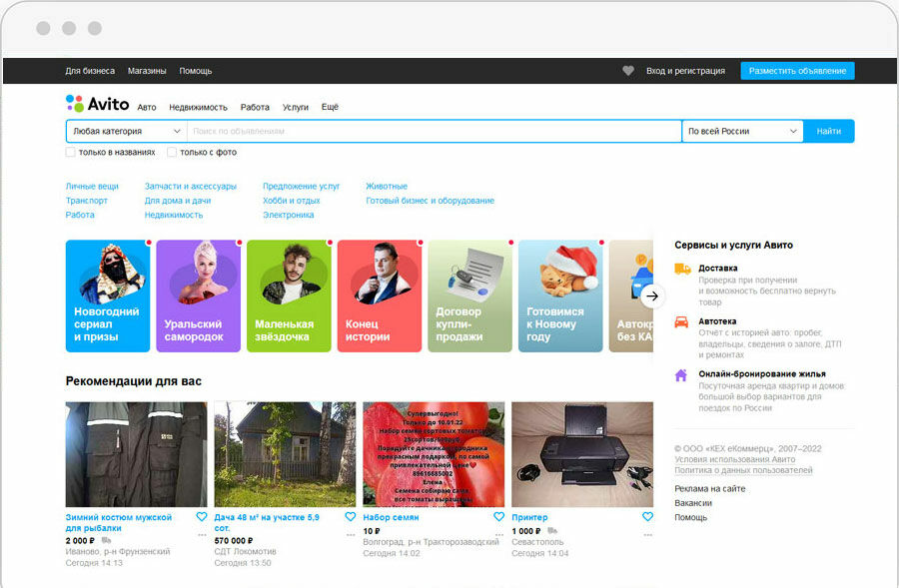
Task: Open the Запчасти и аксессуары category
Action: tap(191, 187)
